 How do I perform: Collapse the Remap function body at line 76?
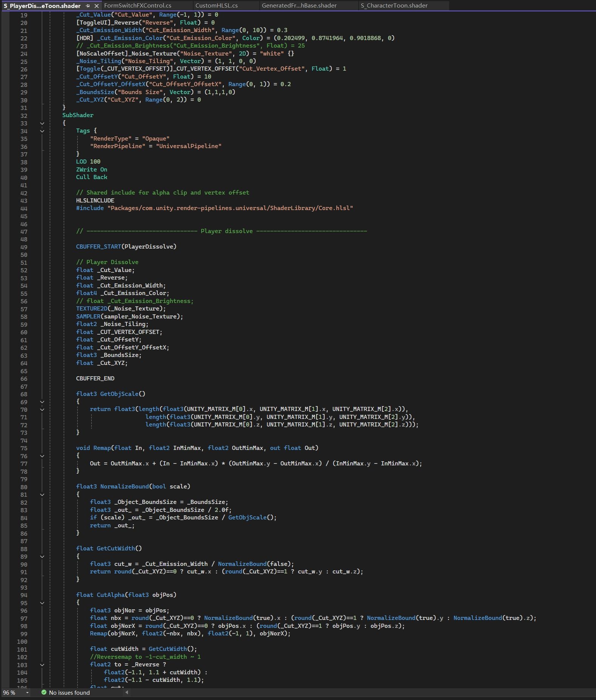pos(42,456)
